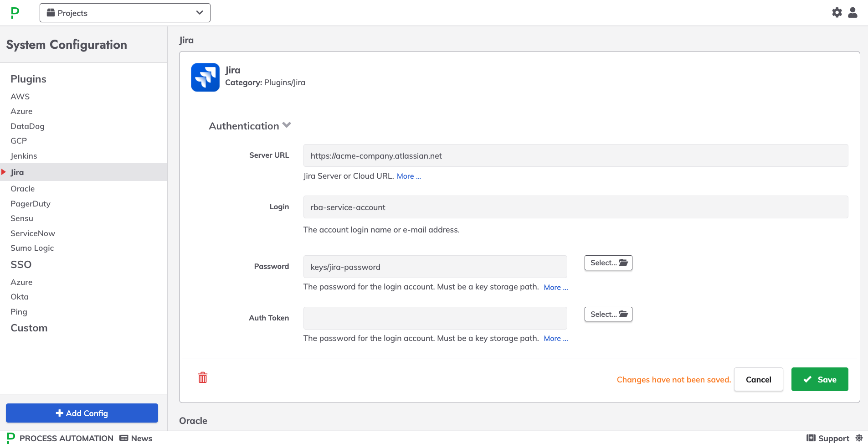Focus the empty Auth Token field

(x=435, y=318)
